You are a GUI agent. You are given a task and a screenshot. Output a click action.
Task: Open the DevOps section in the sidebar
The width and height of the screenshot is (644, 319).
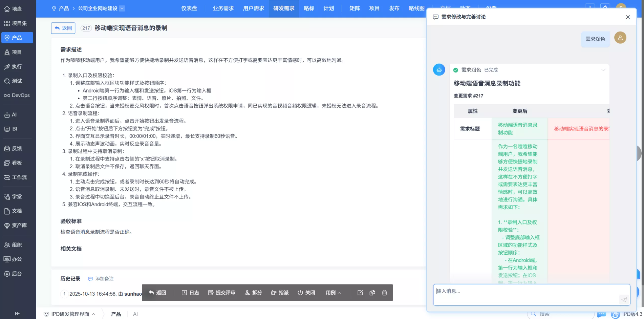(17, 95)
